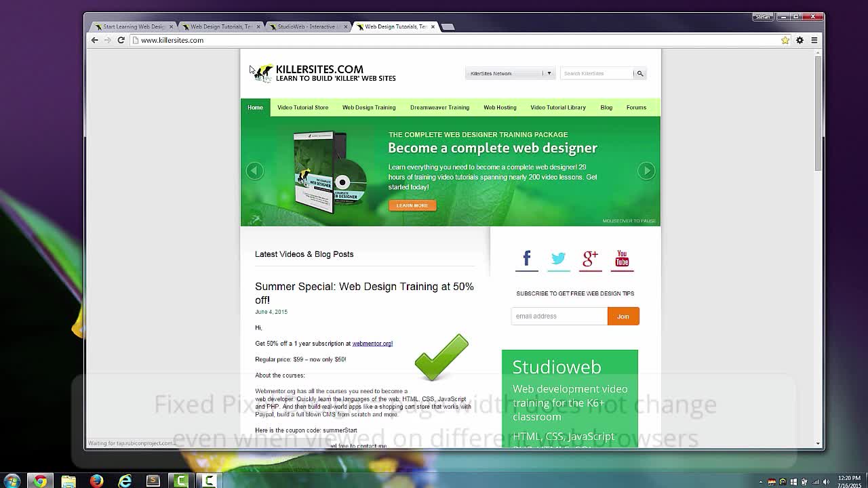
Task: Open Video Tutorial Store menu item
Action: click(302, 107)
